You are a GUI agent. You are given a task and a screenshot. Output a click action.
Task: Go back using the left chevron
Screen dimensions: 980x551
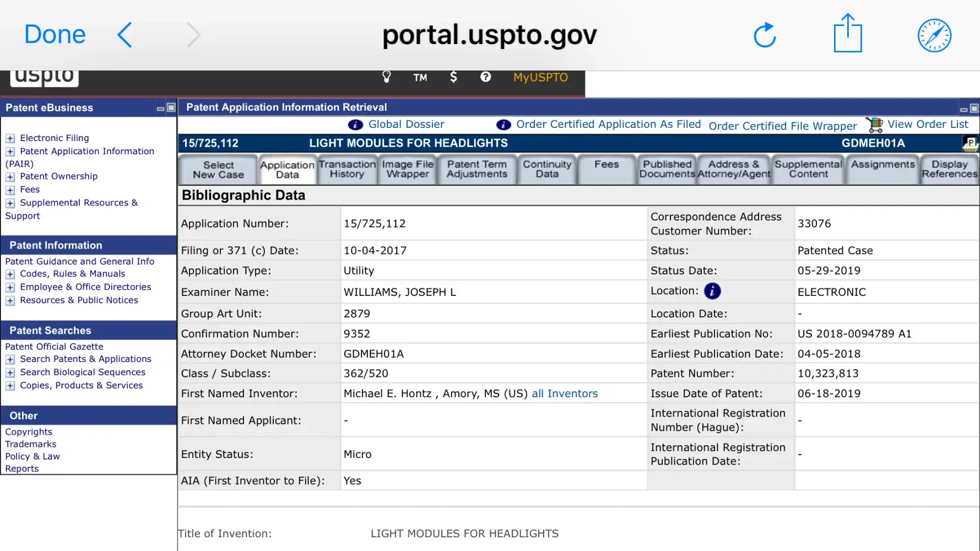point(125,35)
